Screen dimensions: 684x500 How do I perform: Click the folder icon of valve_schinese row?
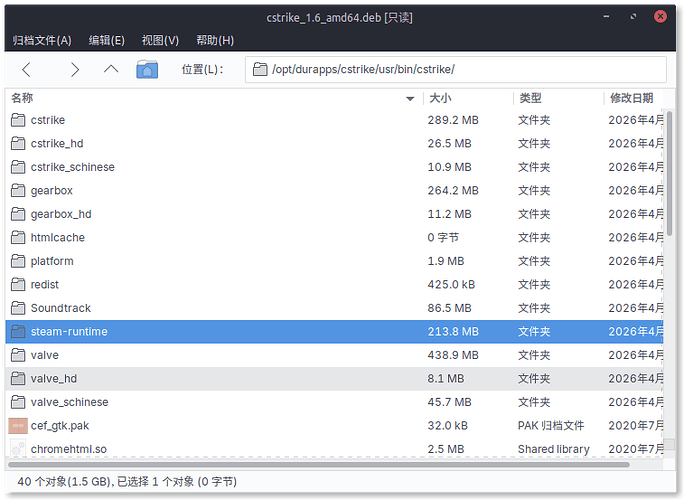point(18,402)
